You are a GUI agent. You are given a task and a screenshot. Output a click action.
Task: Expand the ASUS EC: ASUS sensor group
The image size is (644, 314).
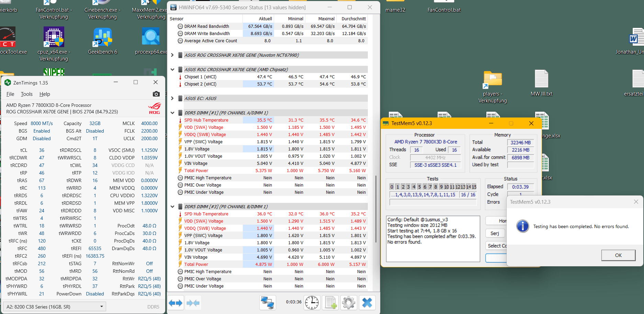(172, 98)
